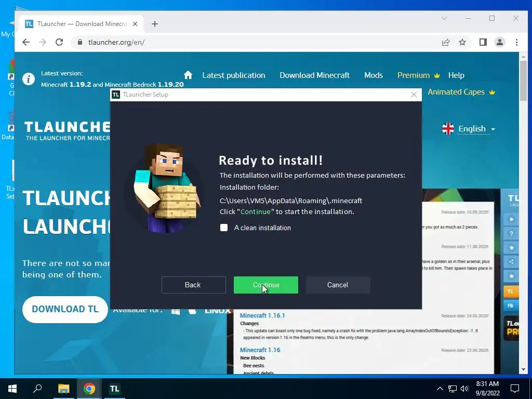The image size is (532, 399).
Task: Click the taskbar clock showing 8:31 AM
Action: click(487, 389)
